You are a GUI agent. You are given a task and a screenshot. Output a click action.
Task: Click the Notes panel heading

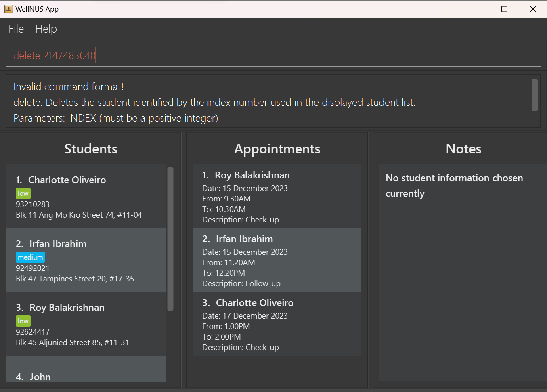[x=463, y=149]
